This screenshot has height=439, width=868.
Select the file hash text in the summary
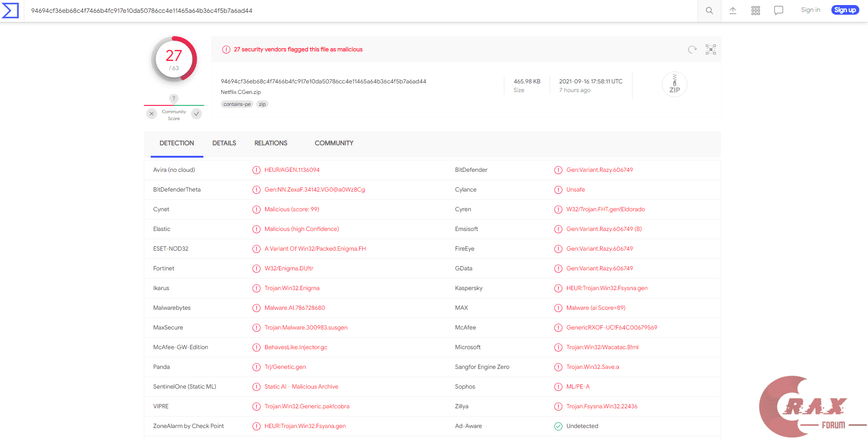[x=323, y=82]
